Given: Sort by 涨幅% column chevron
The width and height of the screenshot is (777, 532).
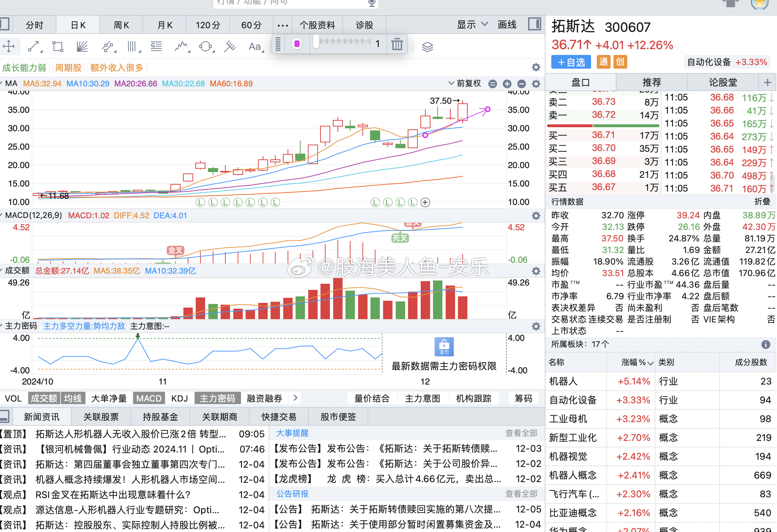Looking at the screenshot, I should point(650,363).
